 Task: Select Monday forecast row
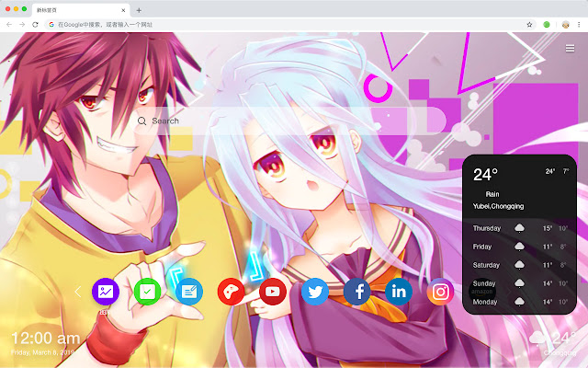coord(520,302)
